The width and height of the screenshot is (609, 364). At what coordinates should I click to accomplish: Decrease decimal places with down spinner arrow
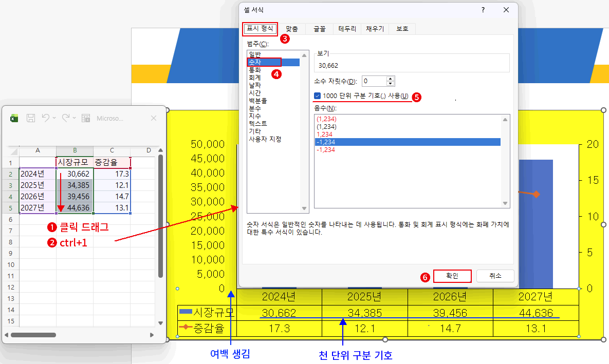point(391,84)
